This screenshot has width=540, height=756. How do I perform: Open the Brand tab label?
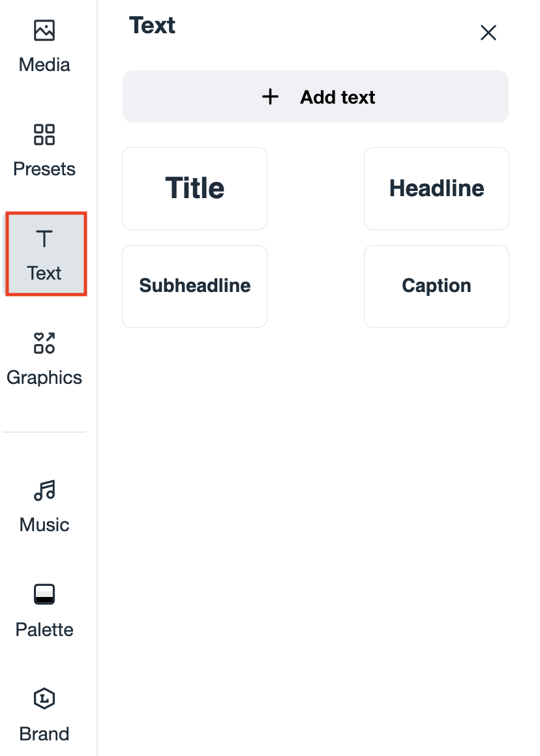coord(44,734)
